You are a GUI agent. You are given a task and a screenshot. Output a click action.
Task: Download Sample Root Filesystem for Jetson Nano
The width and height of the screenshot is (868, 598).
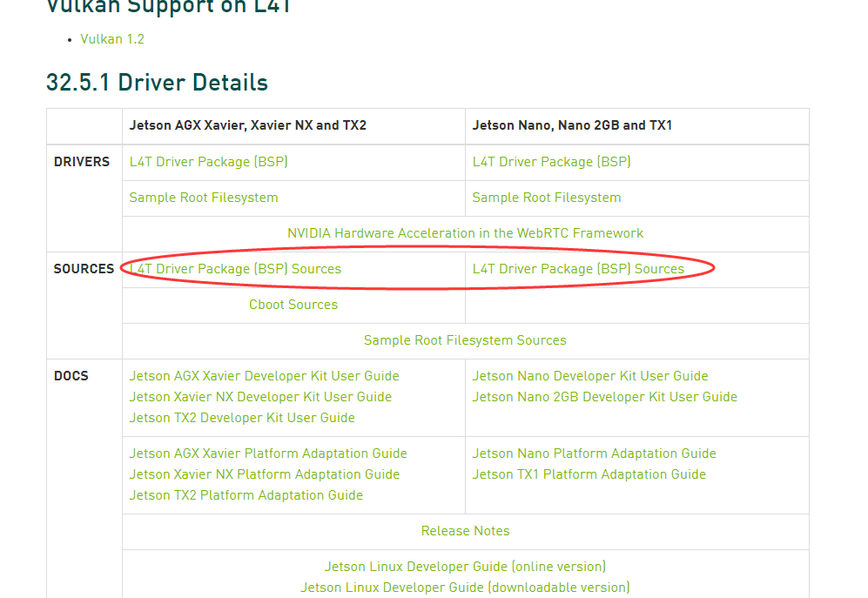(x=546, y=198)
